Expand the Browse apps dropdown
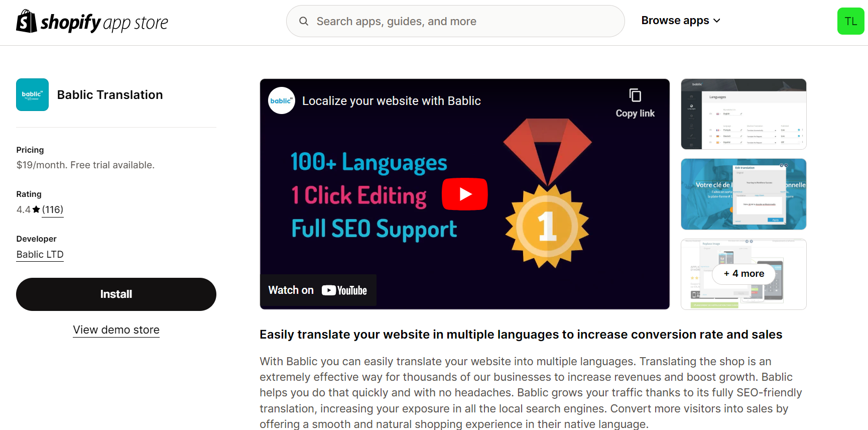Image resolution: width=868 pixels, height=430 pixels. tap(681, 21)
